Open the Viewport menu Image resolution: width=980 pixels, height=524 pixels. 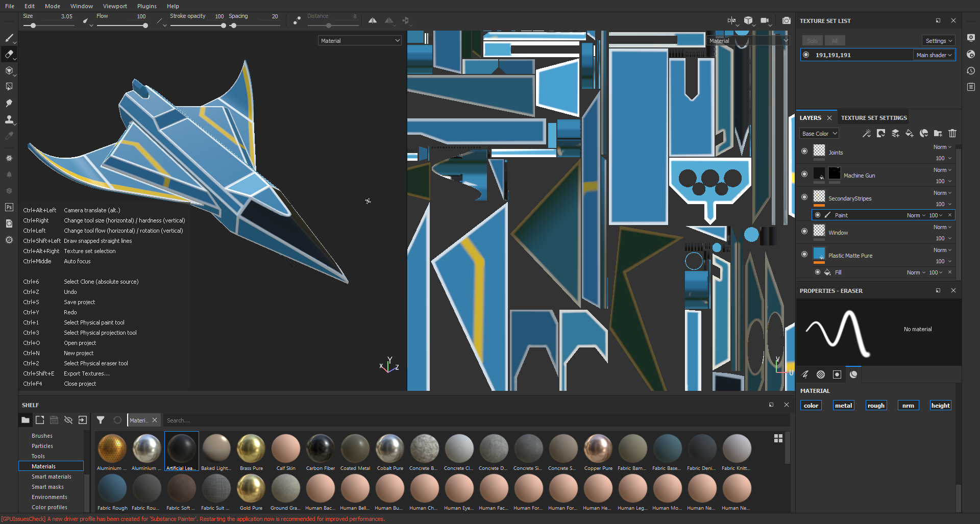click(115, 6)
